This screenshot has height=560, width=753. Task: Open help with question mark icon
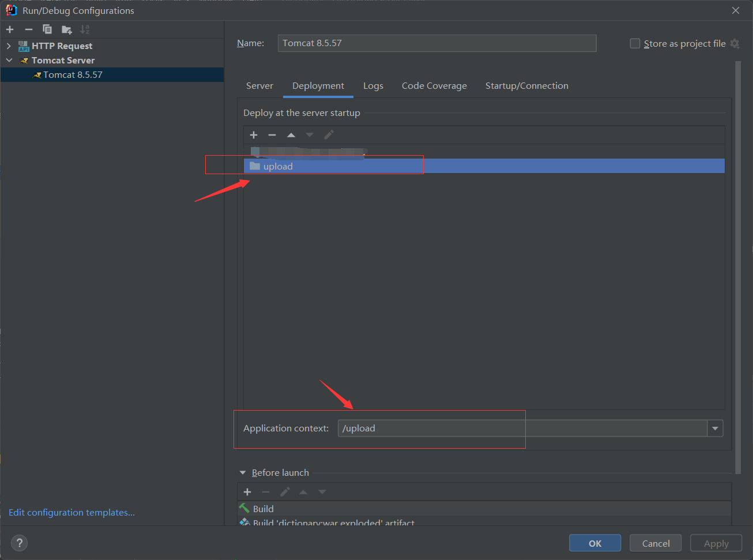[19, 543]
